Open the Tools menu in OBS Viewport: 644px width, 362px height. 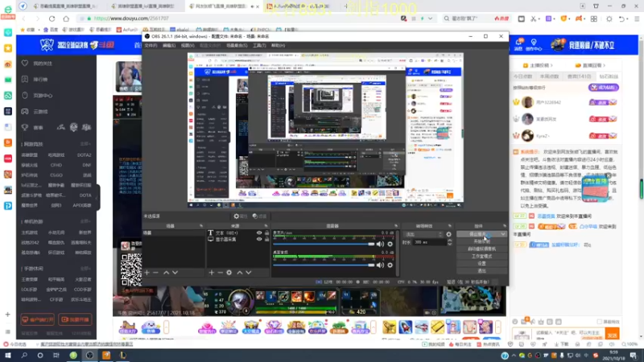[259, 46]
